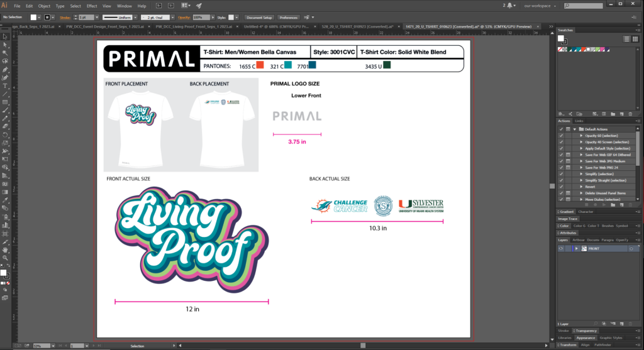Screen dimensions: 644x350
Task: Select the pink swatch in Swatches panel
Action: tap(602, 50)
